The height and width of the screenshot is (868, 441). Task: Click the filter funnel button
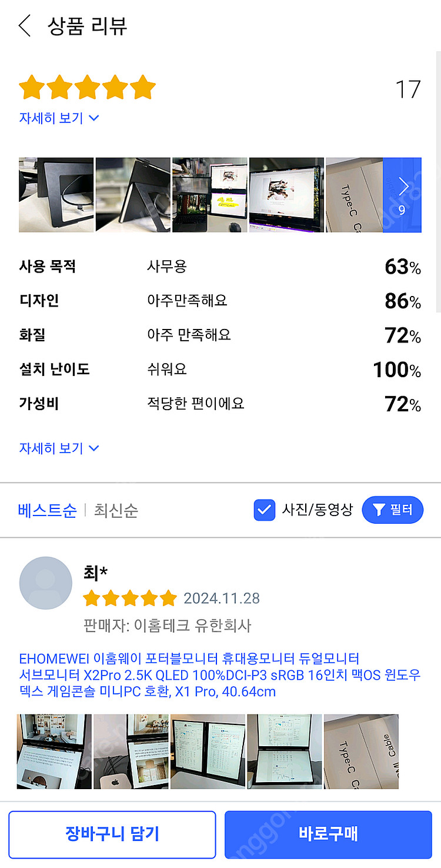tap(392, 510)
